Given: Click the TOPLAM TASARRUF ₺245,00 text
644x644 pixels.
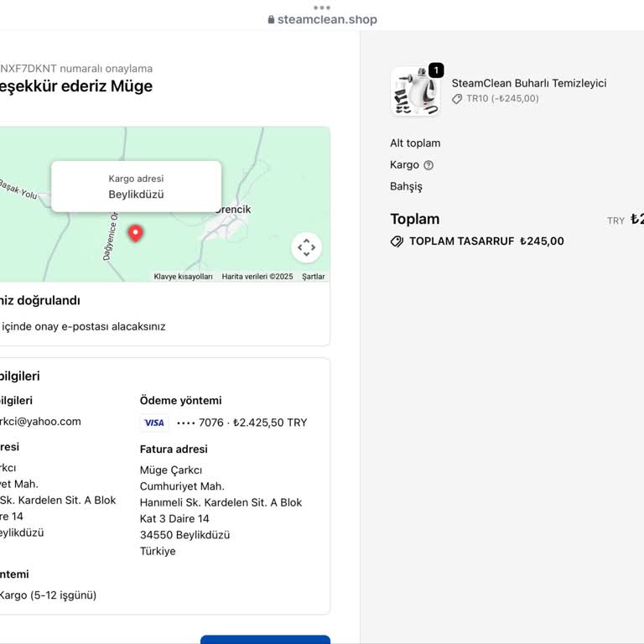Looking at the screenshot, I should pyautogui.click(x=486, y=241).
